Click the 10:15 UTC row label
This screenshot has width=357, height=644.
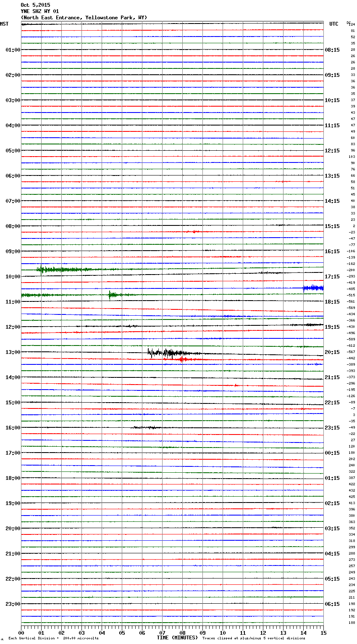coord(332,100)
